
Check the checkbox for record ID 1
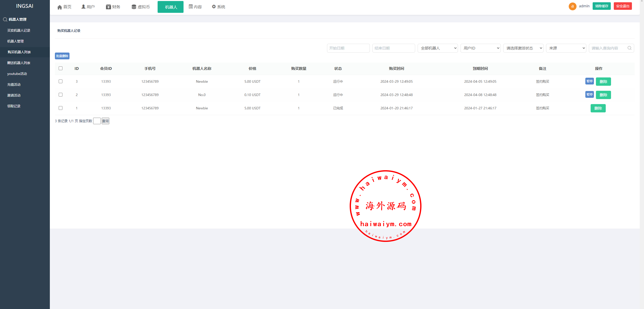coord(60,108)
